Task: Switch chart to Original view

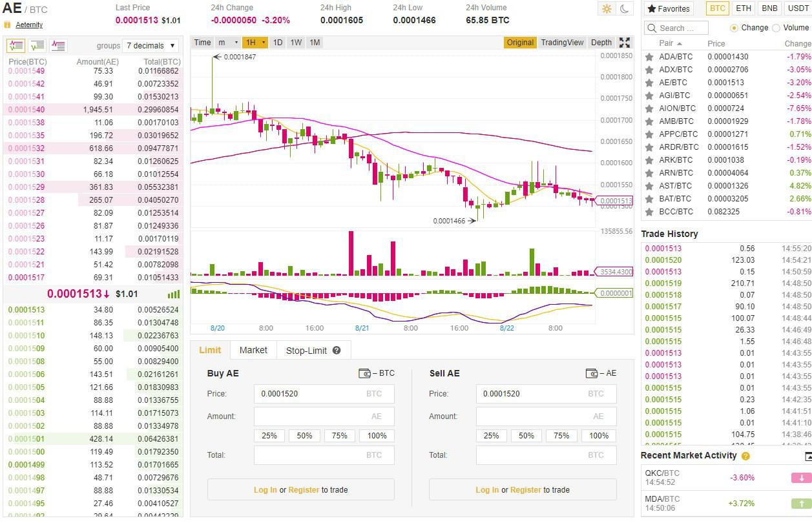Action: coord(520,43)
